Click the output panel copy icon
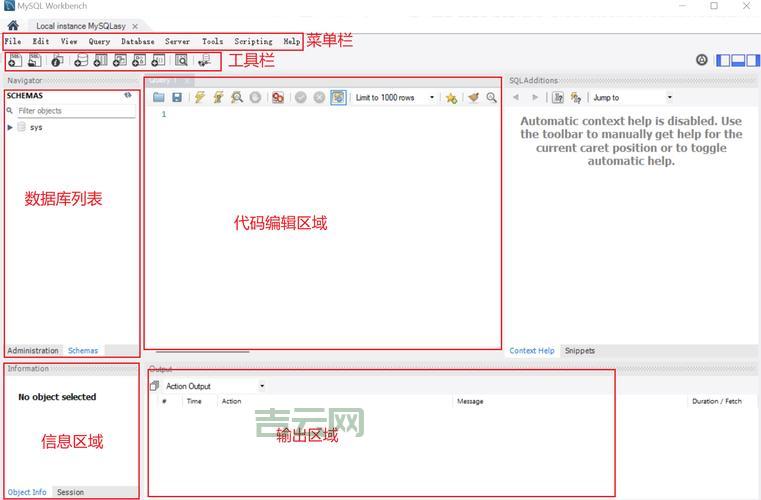This screenshot has height=500, width=761. tap(155, 386)
